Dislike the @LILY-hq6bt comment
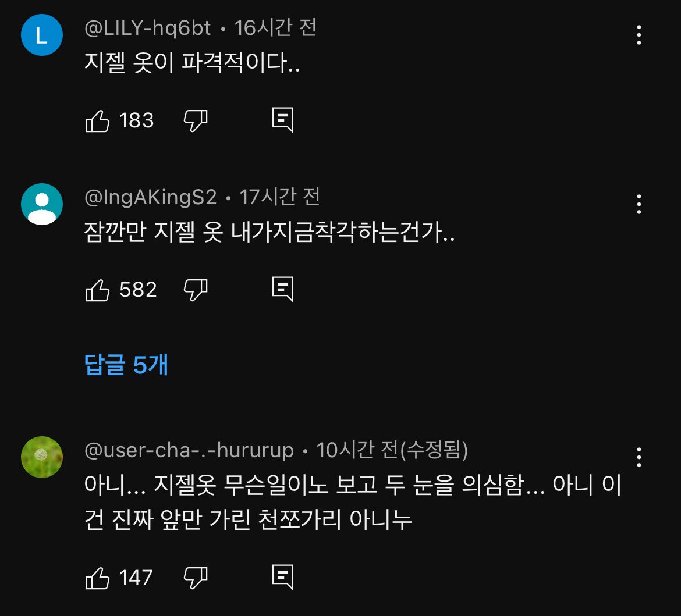This screenshot has height=616, width=681. tap(196, 120)
